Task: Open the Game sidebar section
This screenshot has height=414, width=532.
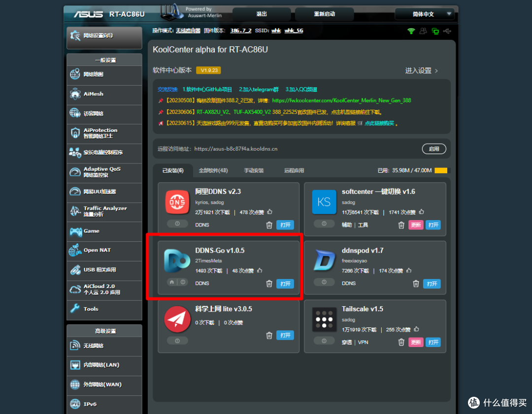Action: [x=104, y=231]
